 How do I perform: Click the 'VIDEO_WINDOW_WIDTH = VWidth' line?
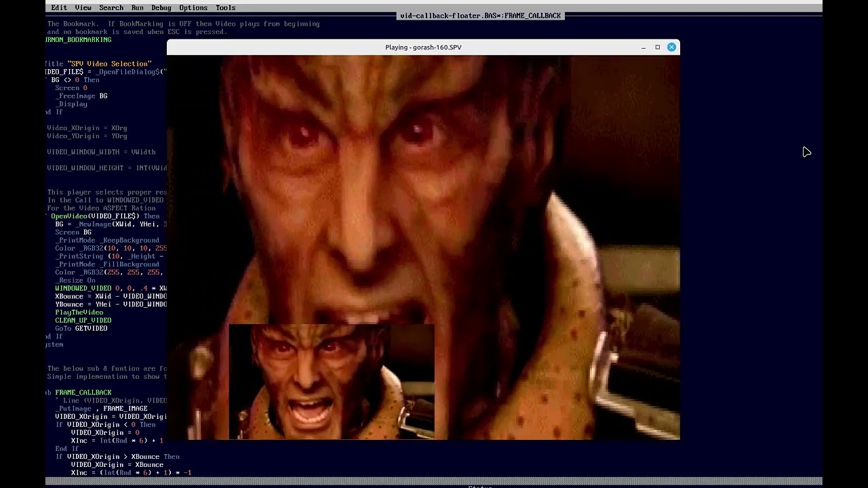(101, 152)
